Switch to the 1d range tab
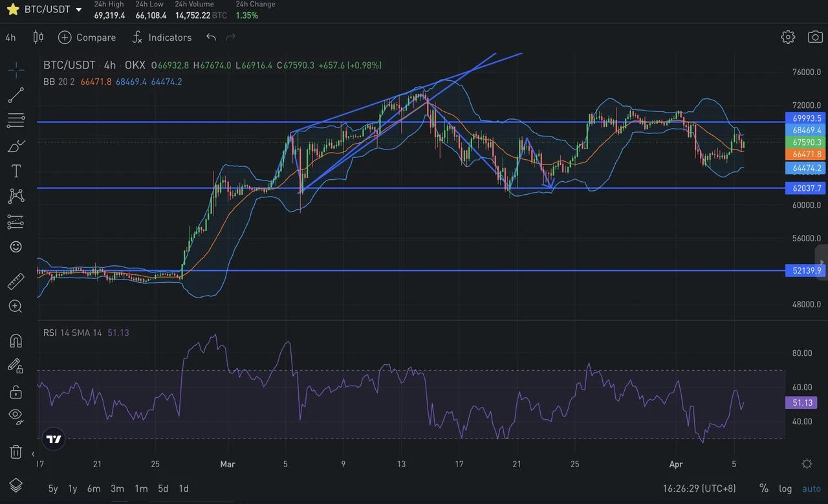 click(x=183, y=488)
